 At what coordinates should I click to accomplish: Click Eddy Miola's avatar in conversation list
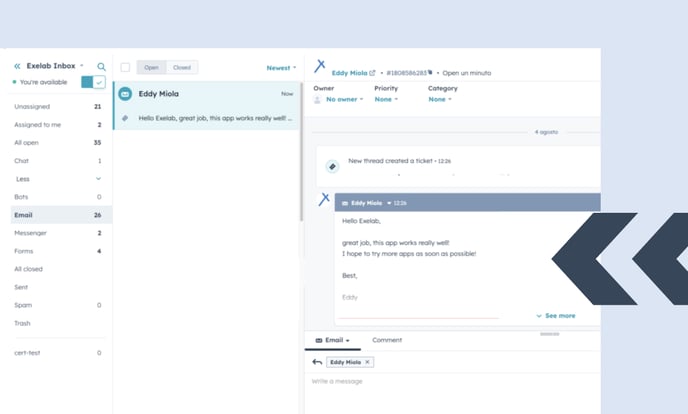(x=125, y=94)
